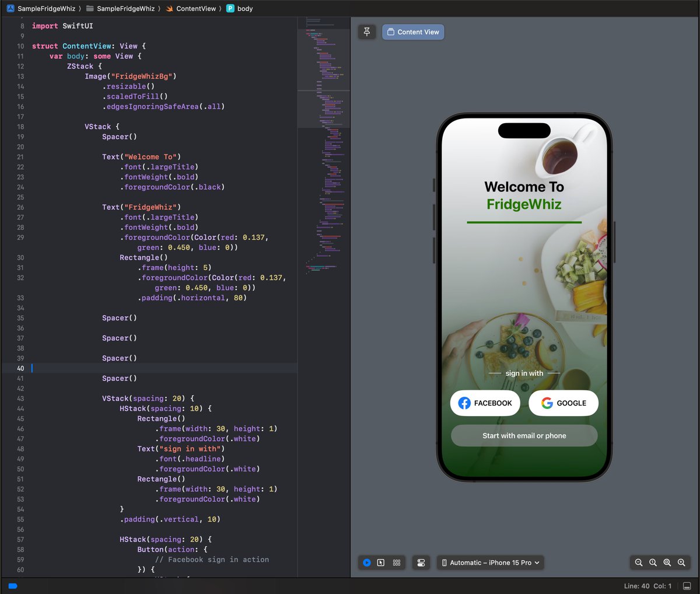Zoom out the canvas preview
The width and height of the screenshot is (700, 594).
(x=639, y=562)
